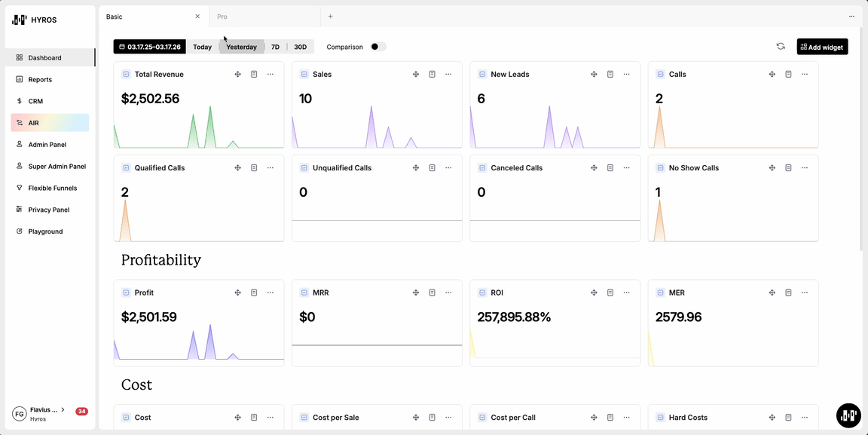This screenshot has height=435, width=868.
Task: Open notes icon on the Calls widget
Action: tap(788, 75)
